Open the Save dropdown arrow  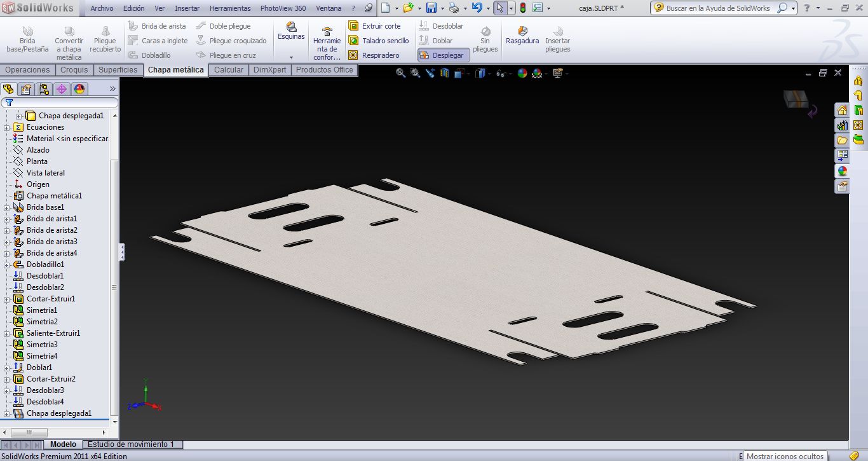[442, 9]
